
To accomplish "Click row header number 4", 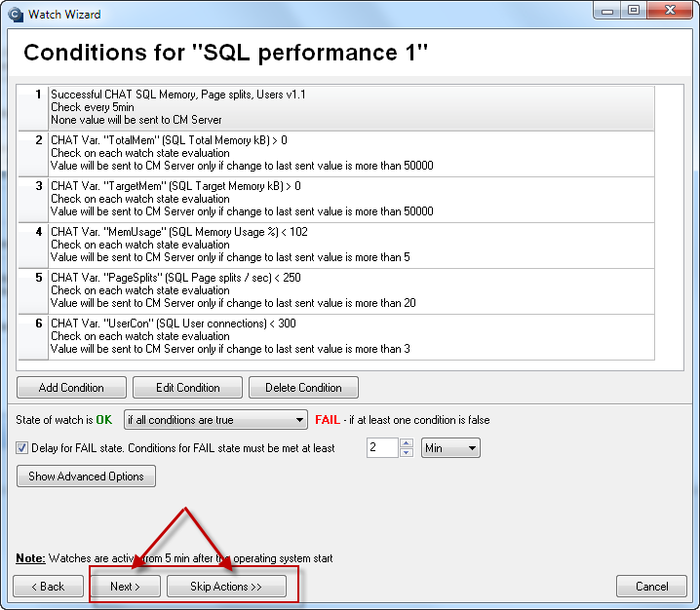I will [x=33, y=245].
